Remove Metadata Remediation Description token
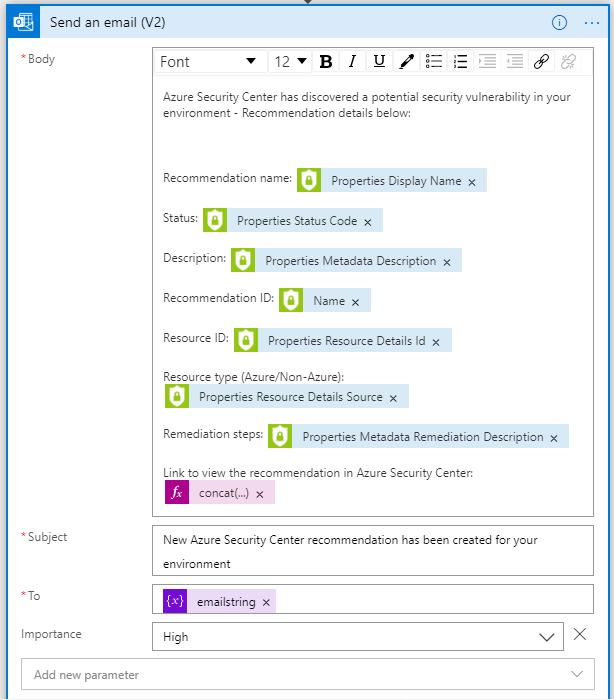This screenshot has width=614, height=700. (554, 438)
